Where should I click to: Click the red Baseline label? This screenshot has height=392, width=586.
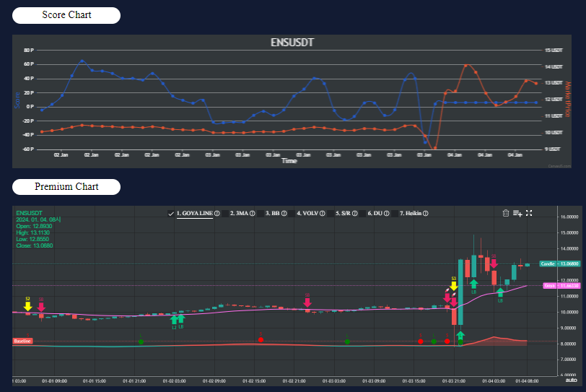point(22,341)
